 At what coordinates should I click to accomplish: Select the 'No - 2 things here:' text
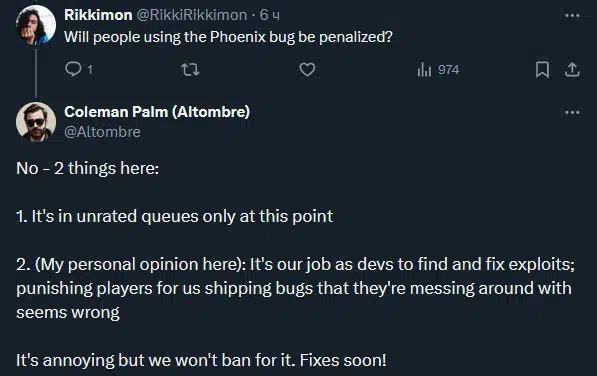click(x=88, y=168)
